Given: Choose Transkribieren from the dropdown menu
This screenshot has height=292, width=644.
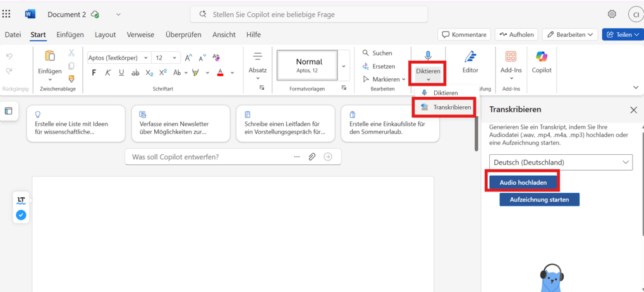Looking at the screenshot, I should [x=445, y=107].
